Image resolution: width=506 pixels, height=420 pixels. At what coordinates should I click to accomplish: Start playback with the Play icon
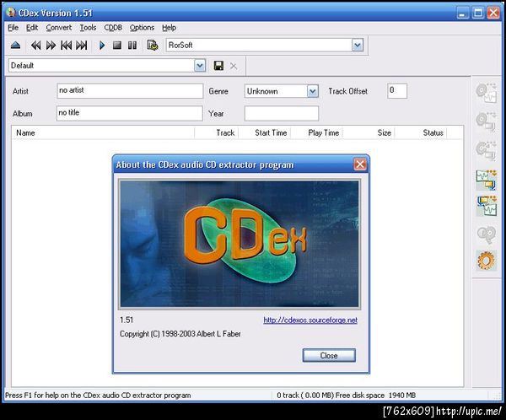pyautogui.click(x=102, y=46)
